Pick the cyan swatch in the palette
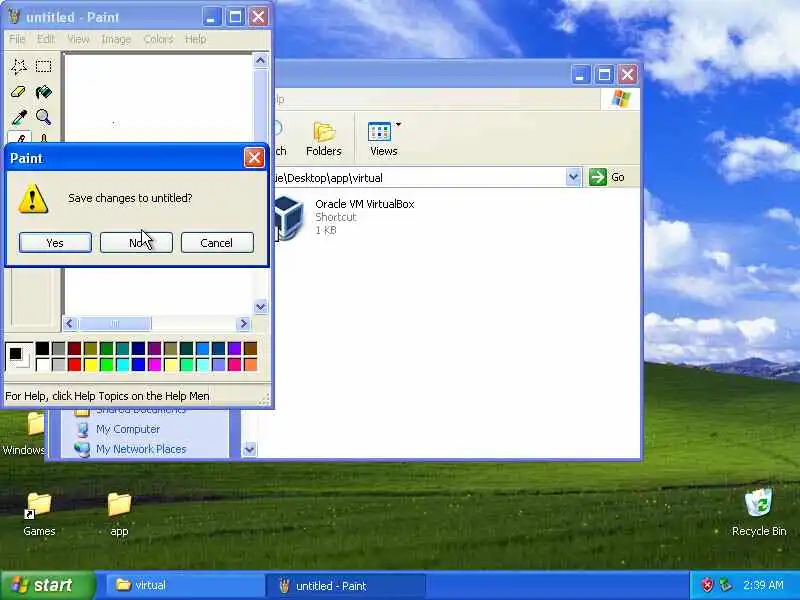800x600 pixels. (x=122, y=364)
